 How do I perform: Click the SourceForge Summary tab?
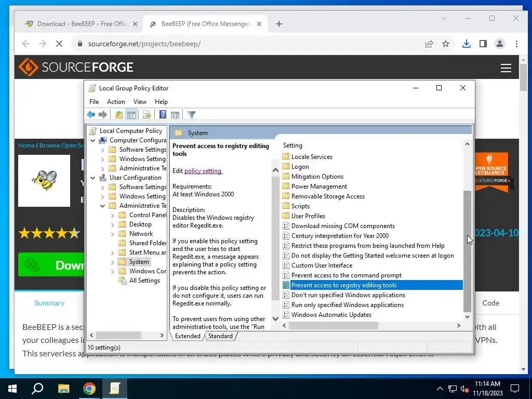pyautogui.click(x=49, y=303)
